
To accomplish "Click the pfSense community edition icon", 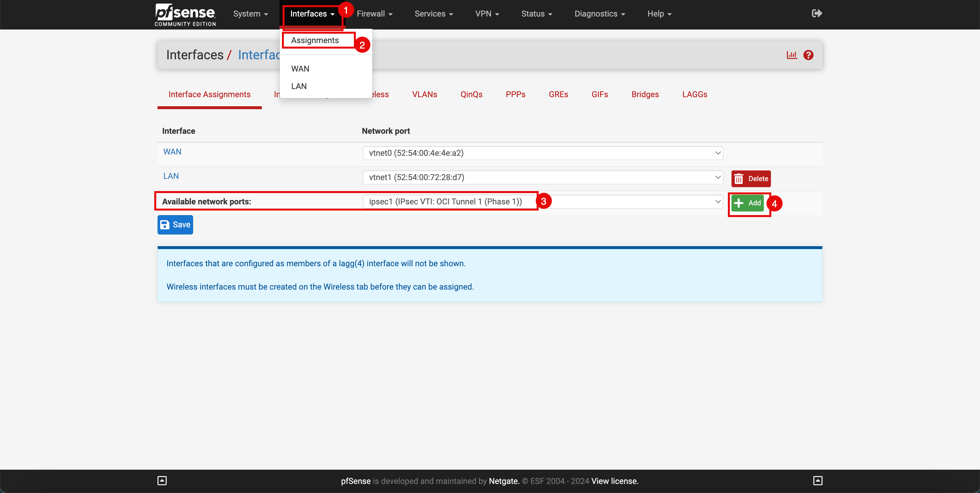I will coord(185,14).
